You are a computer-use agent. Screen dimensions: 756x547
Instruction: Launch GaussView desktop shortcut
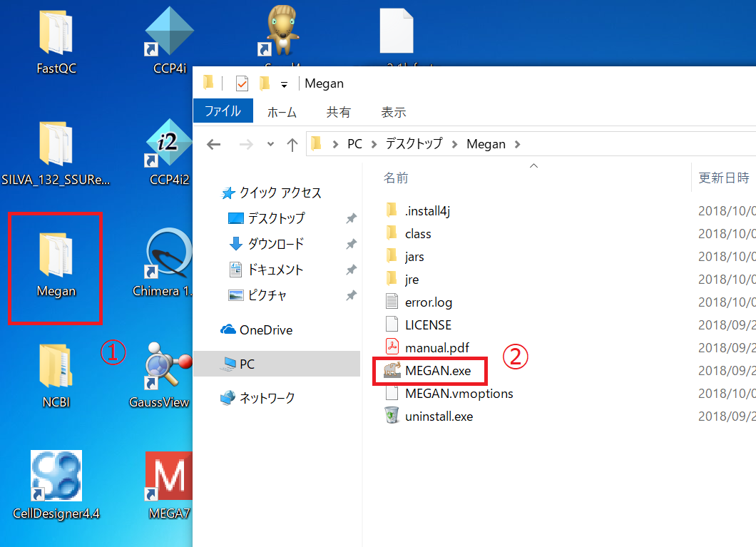160,375
